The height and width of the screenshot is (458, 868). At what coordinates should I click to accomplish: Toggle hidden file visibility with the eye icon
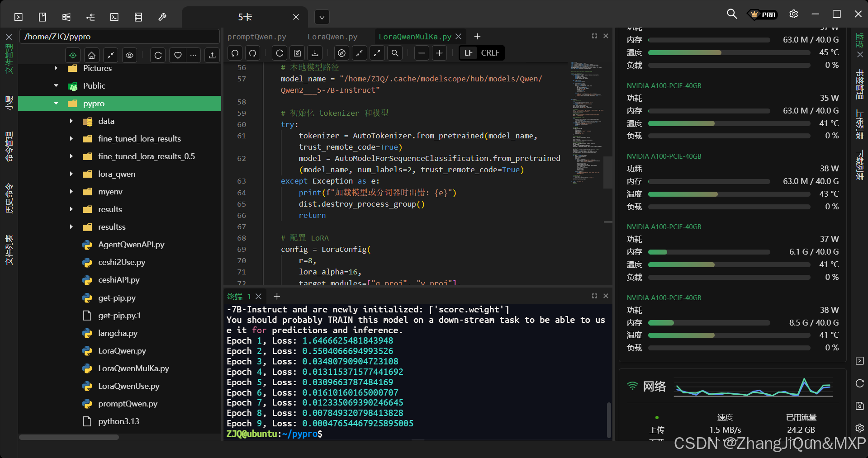coord(129,55)
